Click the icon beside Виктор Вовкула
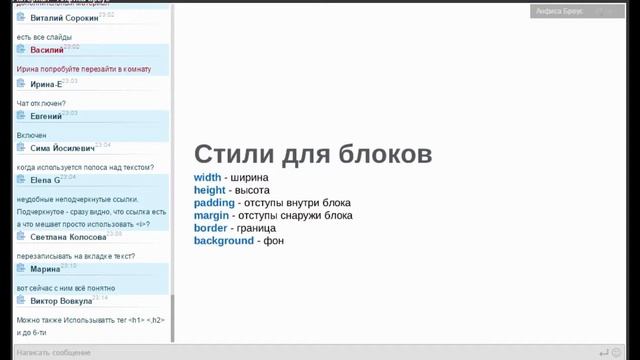The image size is (640, 360). point(21,300)
